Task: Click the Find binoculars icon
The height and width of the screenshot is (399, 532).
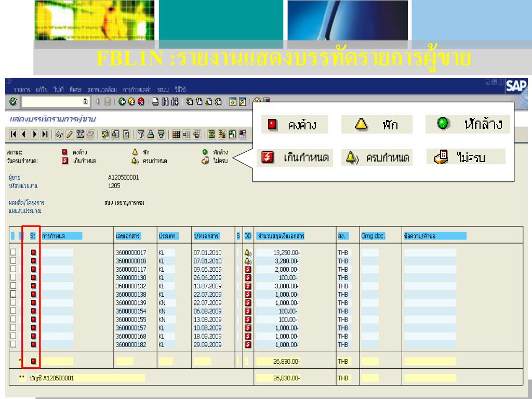Action: click(x=165, y=101)
